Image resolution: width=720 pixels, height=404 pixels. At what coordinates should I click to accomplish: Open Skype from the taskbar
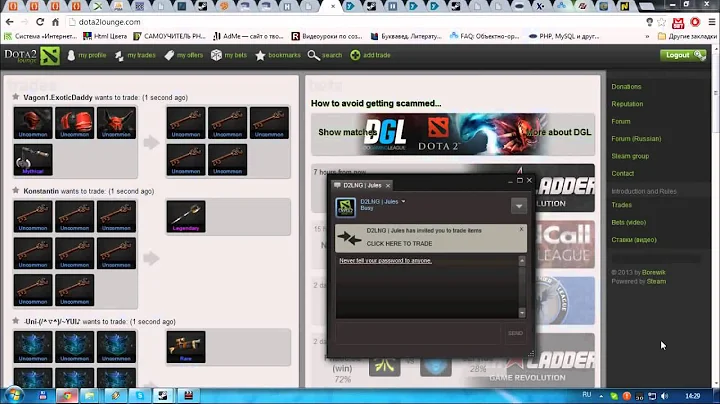140,395
